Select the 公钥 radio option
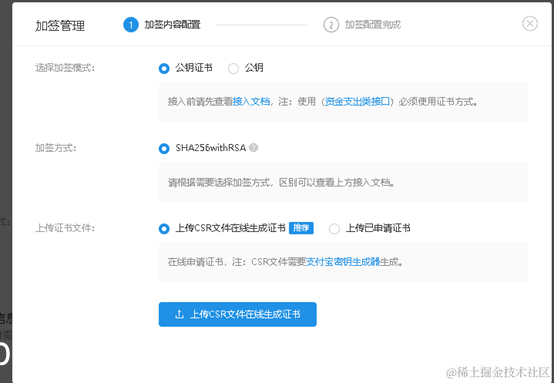 233,68
